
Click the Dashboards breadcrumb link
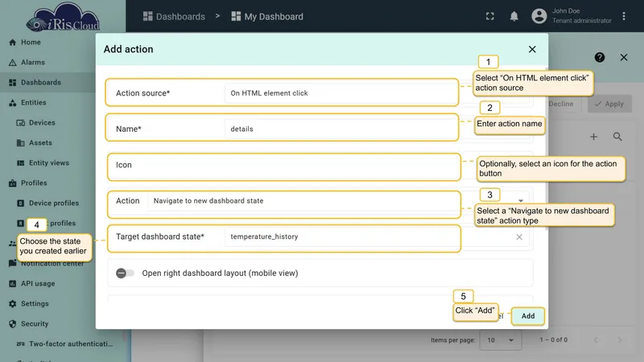[x=174, y=16]
